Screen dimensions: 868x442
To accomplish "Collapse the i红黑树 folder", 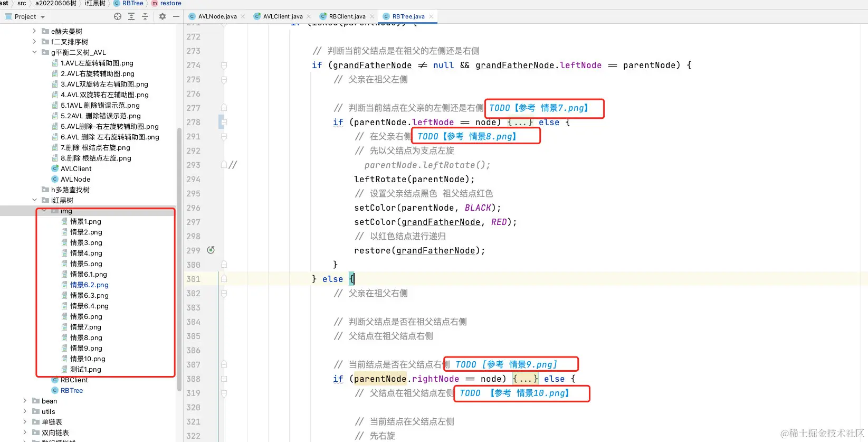I will [x=35, y=200].
